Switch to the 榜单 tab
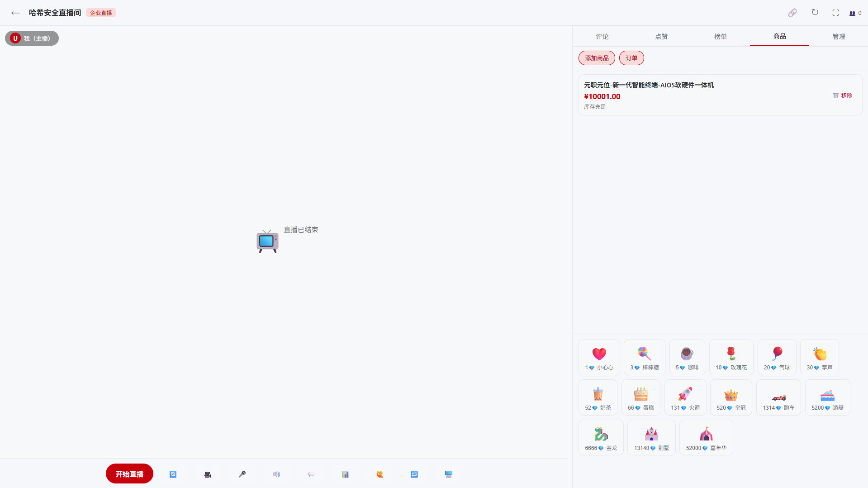868x488 pixels. click(x=721, y=36)
